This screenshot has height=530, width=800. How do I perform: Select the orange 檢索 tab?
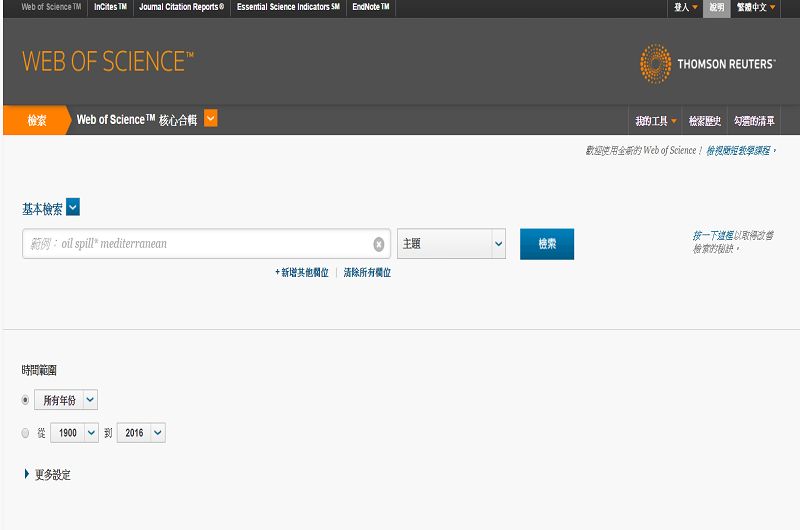click(x=37, y=120)
